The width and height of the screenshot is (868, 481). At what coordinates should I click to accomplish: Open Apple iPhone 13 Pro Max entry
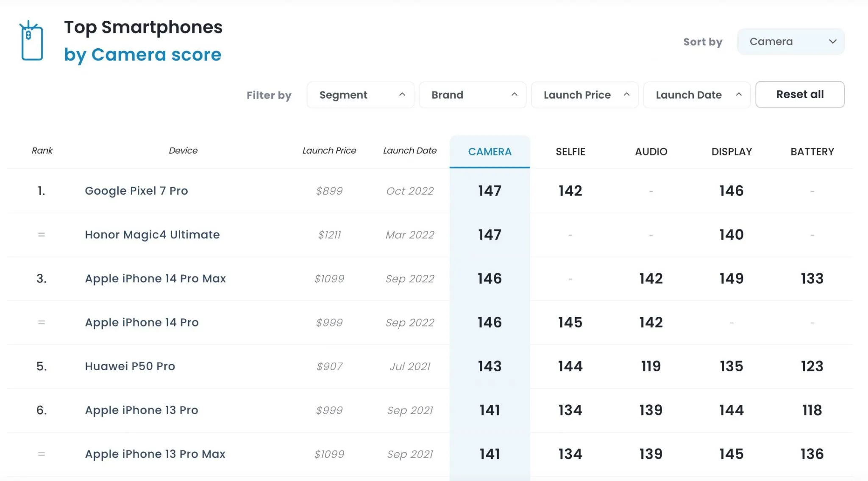(x=155, y=454)
